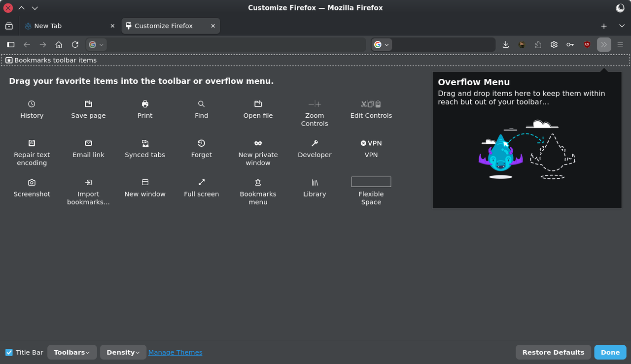Select the Edit Controls item
631x364 pixels.
(x=371, y=109)
